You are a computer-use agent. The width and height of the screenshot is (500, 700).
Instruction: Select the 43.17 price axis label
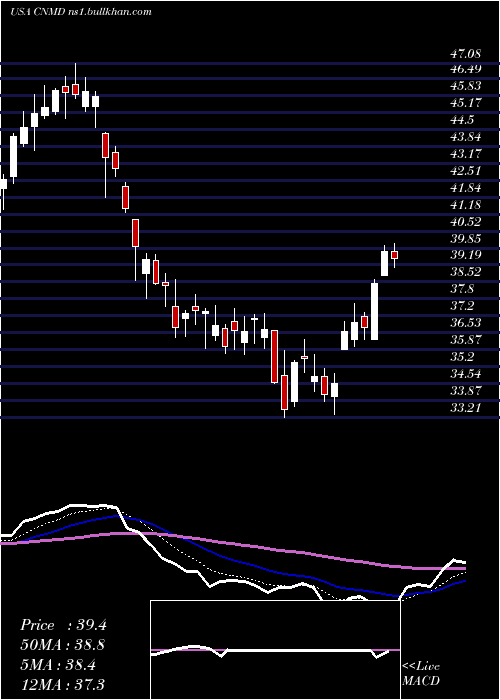pyautogui.click(x=466, y=154)
